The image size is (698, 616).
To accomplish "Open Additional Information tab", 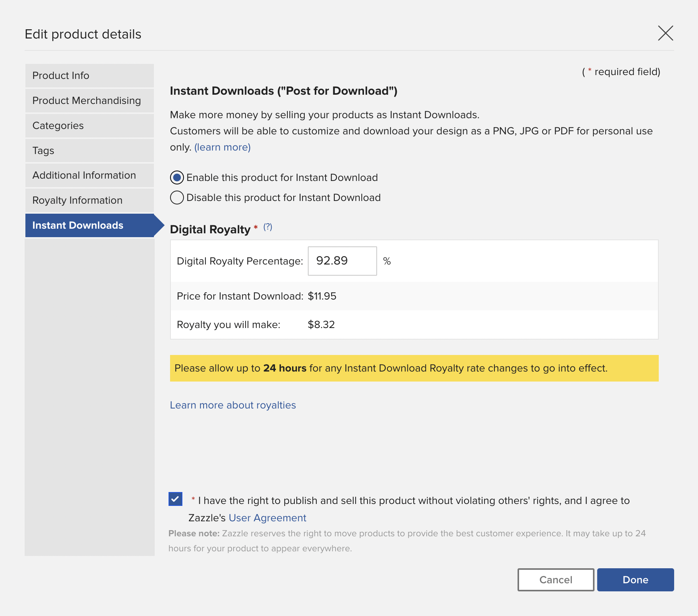I will [89, 176].
